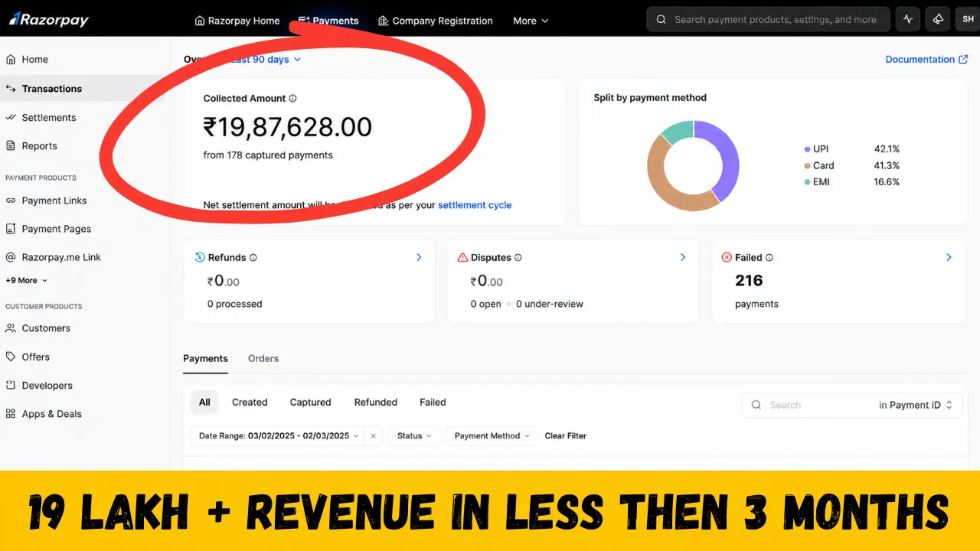Click the Company Registration building icon

(x=384, y=21)
